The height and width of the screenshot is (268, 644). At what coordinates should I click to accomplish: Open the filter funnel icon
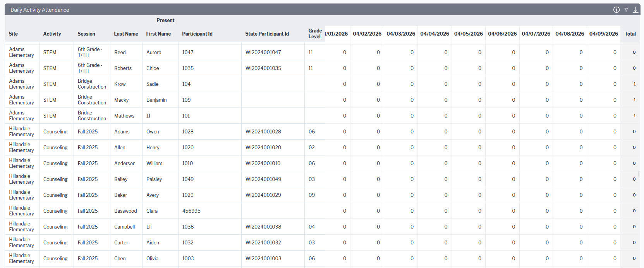(626, 10)
